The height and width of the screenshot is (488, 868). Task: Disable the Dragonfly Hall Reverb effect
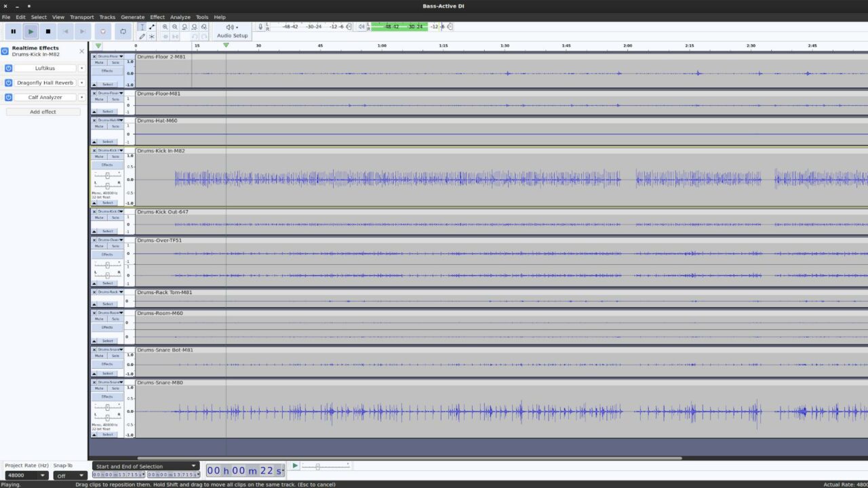coord(7,82)
